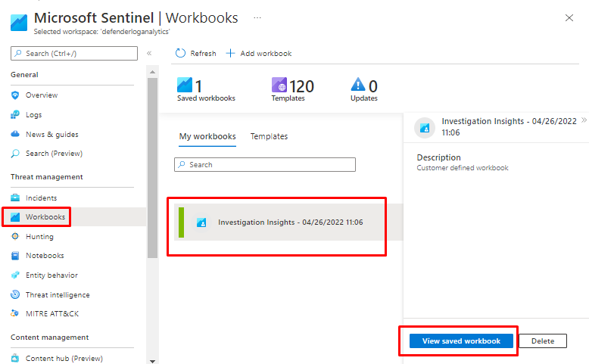Viewport: 589px width, 364px height.
Task: Click the Logs icon in sidebar
Action: click(x=15, y=115)
